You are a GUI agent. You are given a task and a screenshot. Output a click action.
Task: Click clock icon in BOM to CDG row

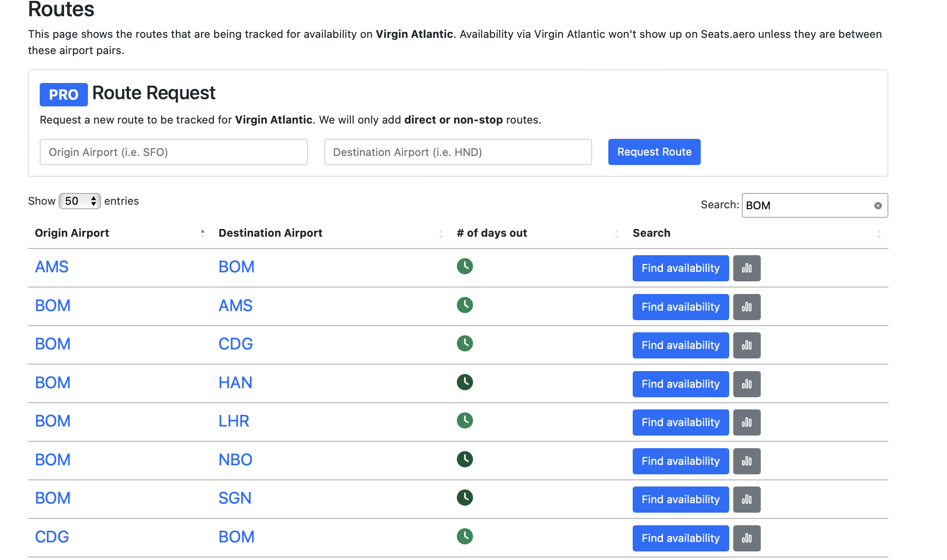(x=464, y=344)
